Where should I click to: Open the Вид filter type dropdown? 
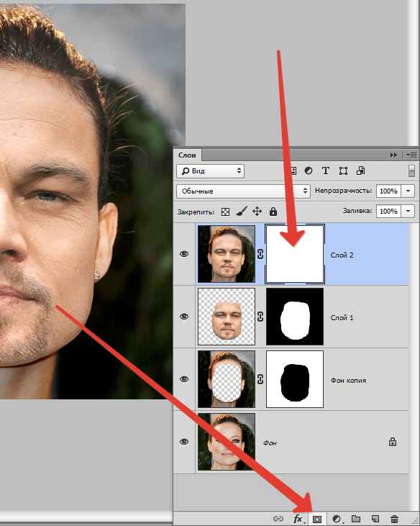click(210, 171)
